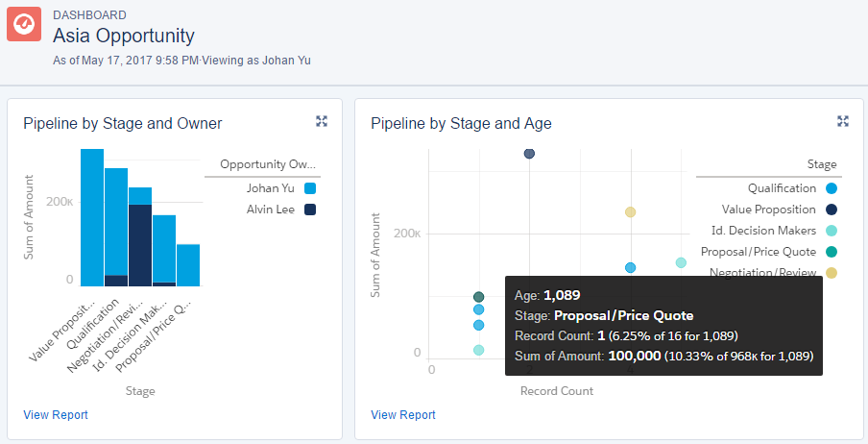Click the 'Pipeline by Stage and Owner' title
868x444 pixels.
click(122, 123)
